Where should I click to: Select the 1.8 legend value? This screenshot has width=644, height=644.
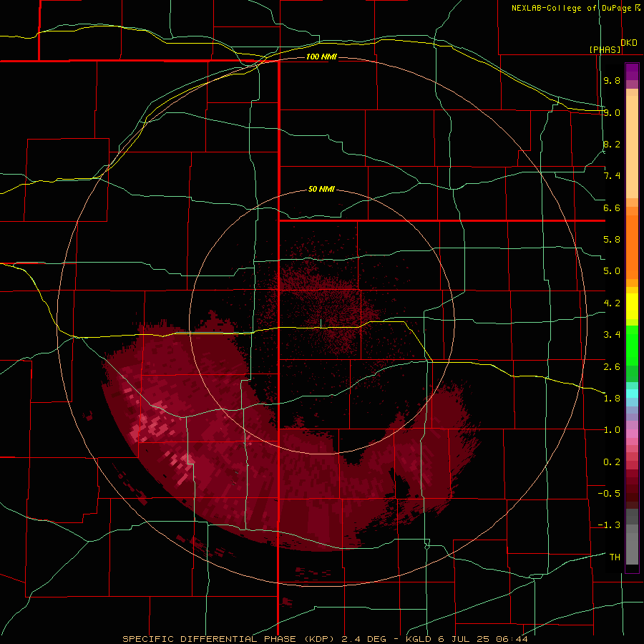[612, 399]
